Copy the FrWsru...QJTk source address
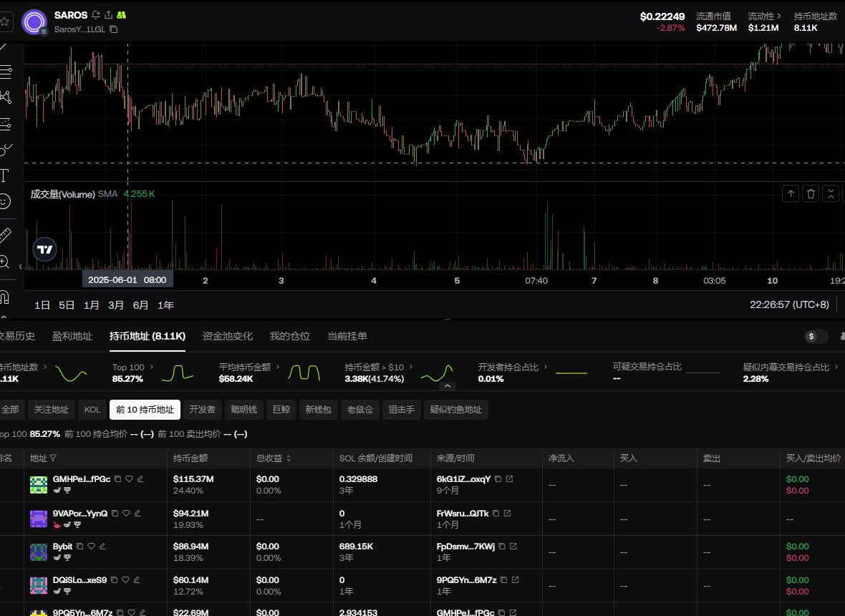Viewport: 845px width, 616px height. [x=496, y=513]
